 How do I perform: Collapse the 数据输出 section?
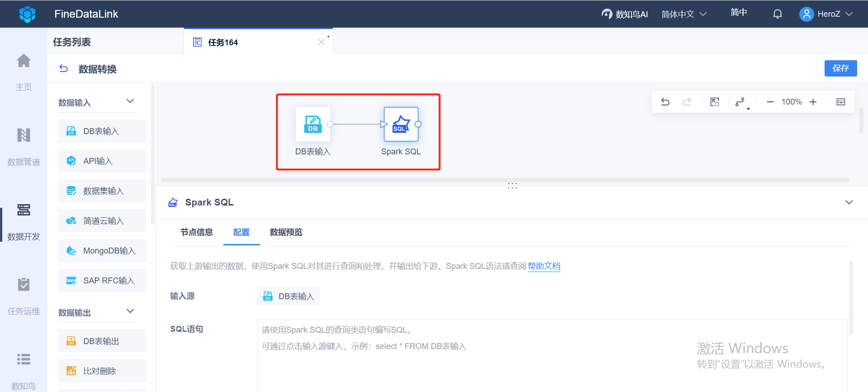coord(130,311)
